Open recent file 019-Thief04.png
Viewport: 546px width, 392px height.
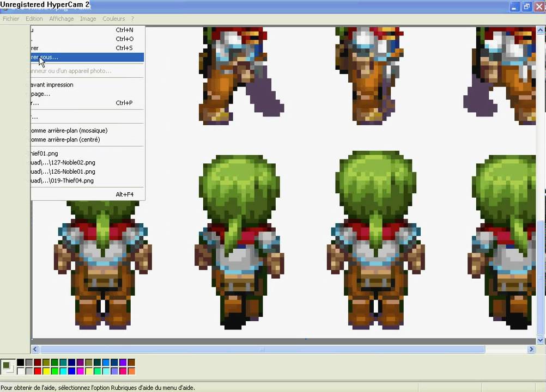(x=87, y=181)
